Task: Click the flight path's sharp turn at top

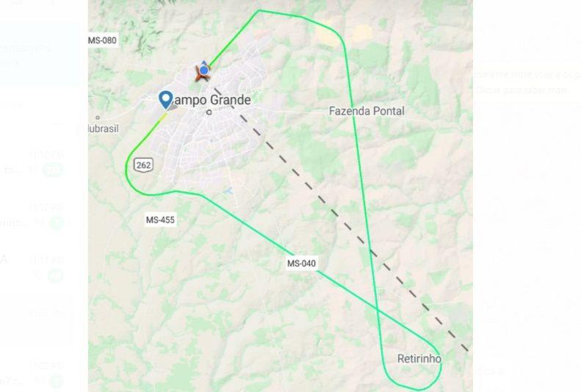Action: pyautogui.click(x=259, y=11)
